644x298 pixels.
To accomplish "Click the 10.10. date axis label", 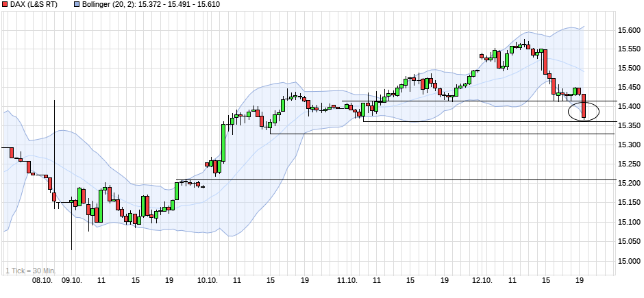I will click(208, 281).
